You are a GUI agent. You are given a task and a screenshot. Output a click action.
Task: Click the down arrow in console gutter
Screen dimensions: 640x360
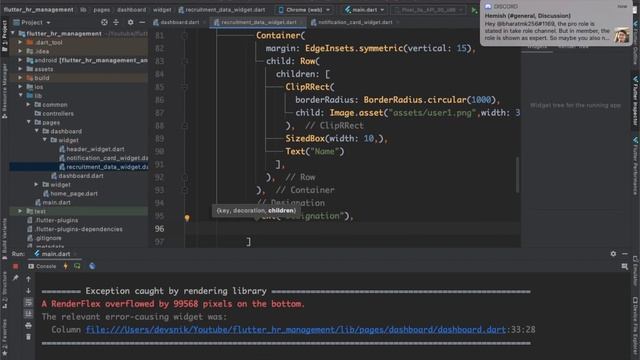(x=28, y=291)
